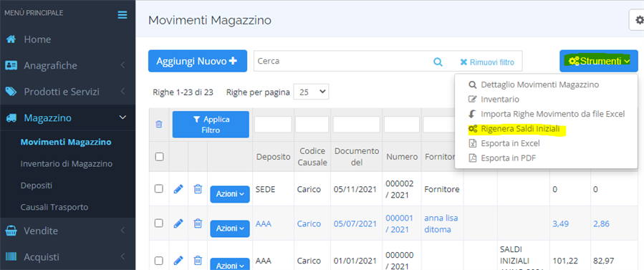
Task: Click the Deposito column header
Action: point(273,157)
